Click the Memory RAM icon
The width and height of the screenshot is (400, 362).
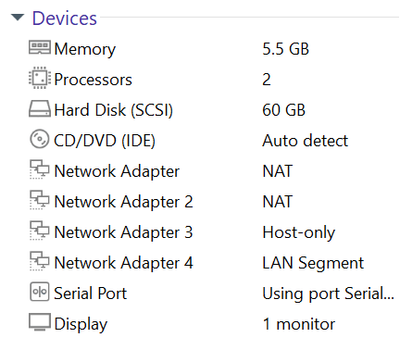point(40,48)
